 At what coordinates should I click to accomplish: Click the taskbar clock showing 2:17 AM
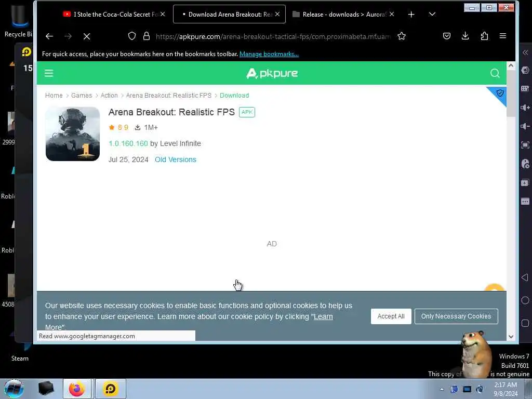pyautogui.click(x=506, y=389)
